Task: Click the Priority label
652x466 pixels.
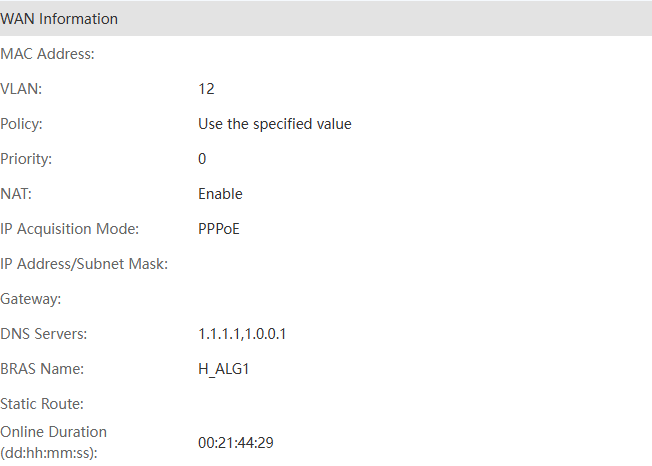Action: 27,159
